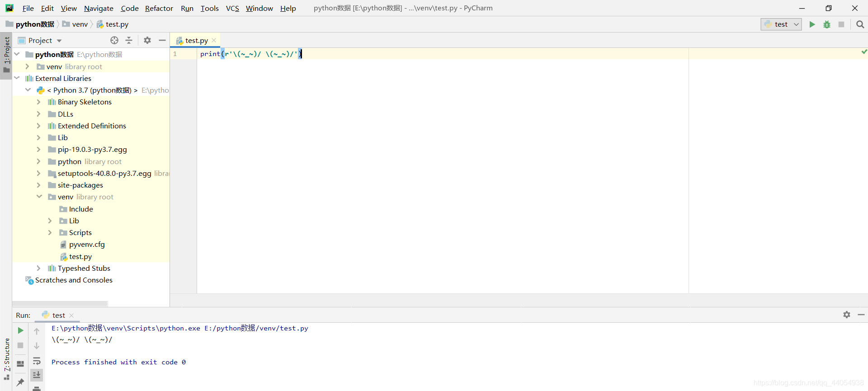Expand site-packages folder
Viewport: 868px width, 391px height.
pos(39,185)
